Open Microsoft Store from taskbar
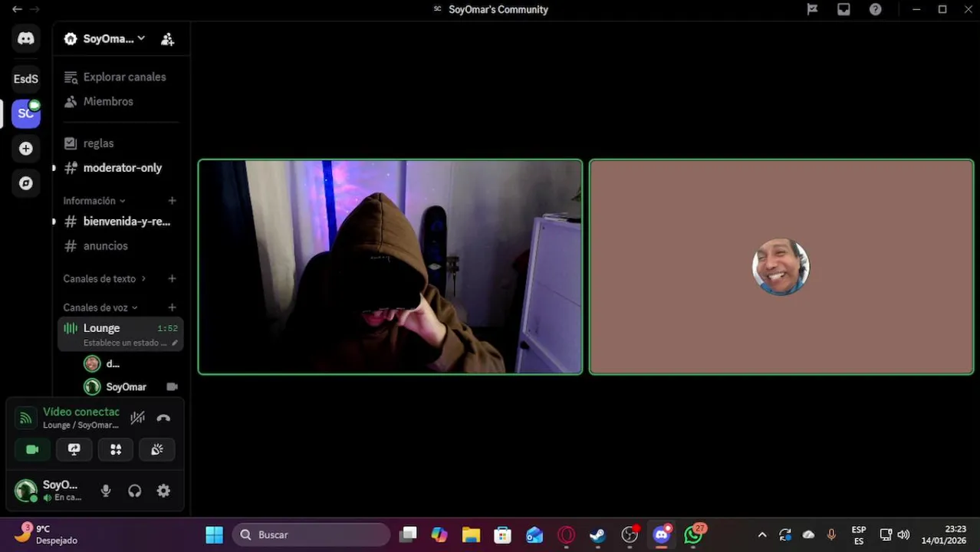980x552 pixels. (502, 534)
